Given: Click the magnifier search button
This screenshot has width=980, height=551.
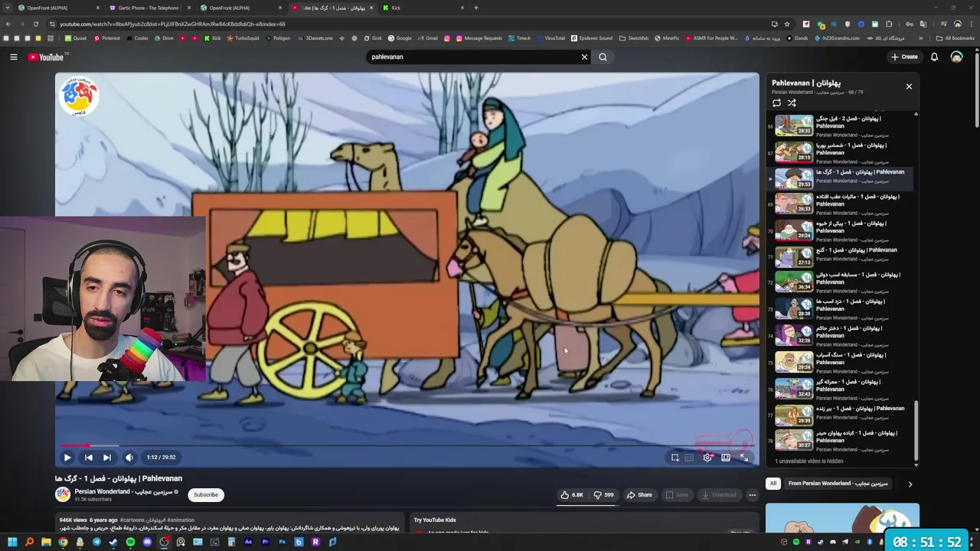Looking at the screenshot, I should coord(603,57).
